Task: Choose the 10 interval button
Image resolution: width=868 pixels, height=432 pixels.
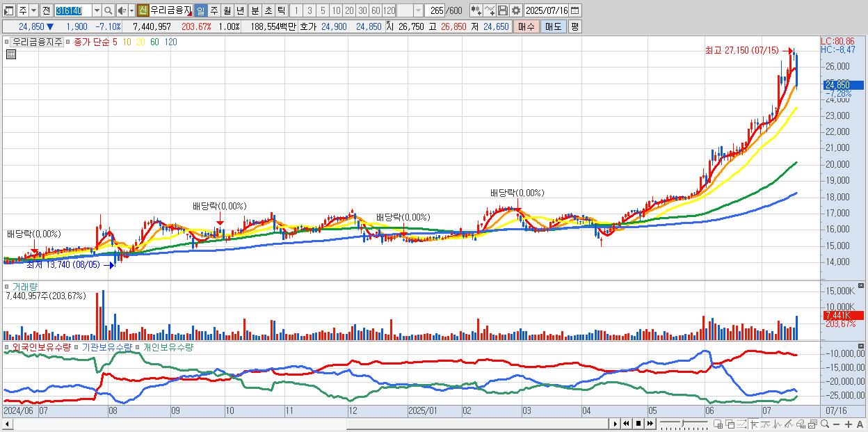Action: pyautogui.click(x=336, y=11)
